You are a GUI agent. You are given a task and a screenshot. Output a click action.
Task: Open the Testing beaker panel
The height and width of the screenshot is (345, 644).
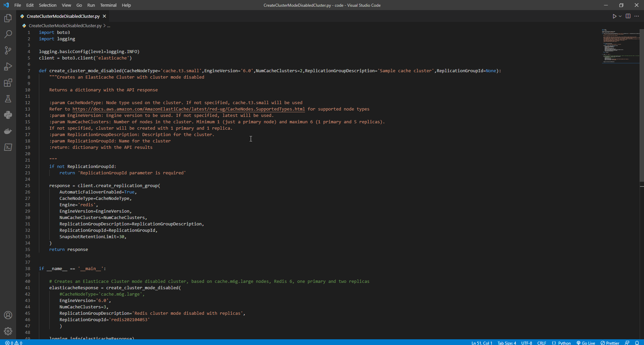(x=8, y=99)
